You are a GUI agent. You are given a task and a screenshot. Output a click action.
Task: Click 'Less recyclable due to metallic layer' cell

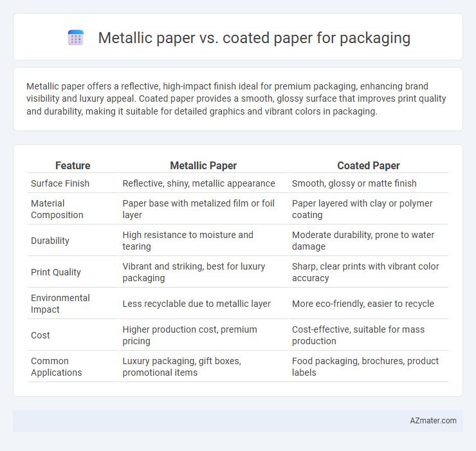coord(196,304)
